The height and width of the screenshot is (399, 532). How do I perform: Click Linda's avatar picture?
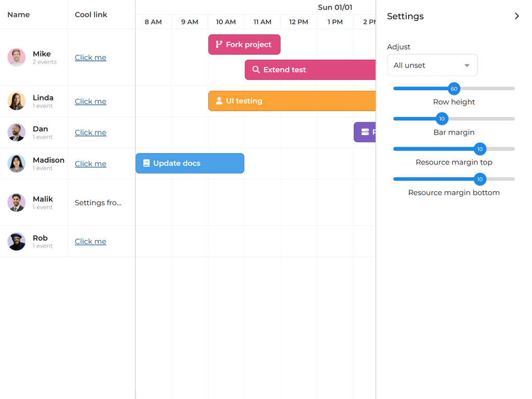(x=17, y=101)
